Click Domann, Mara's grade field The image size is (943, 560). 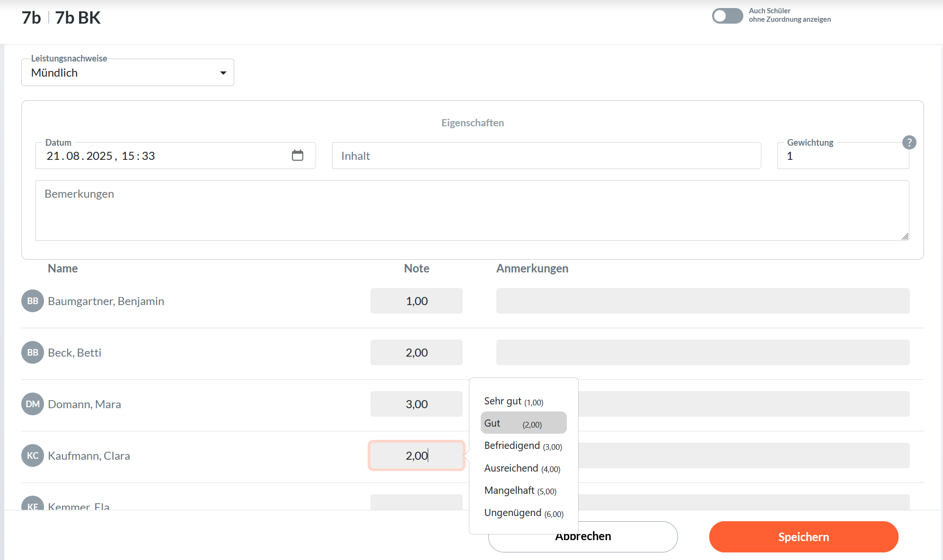[416, 404]
